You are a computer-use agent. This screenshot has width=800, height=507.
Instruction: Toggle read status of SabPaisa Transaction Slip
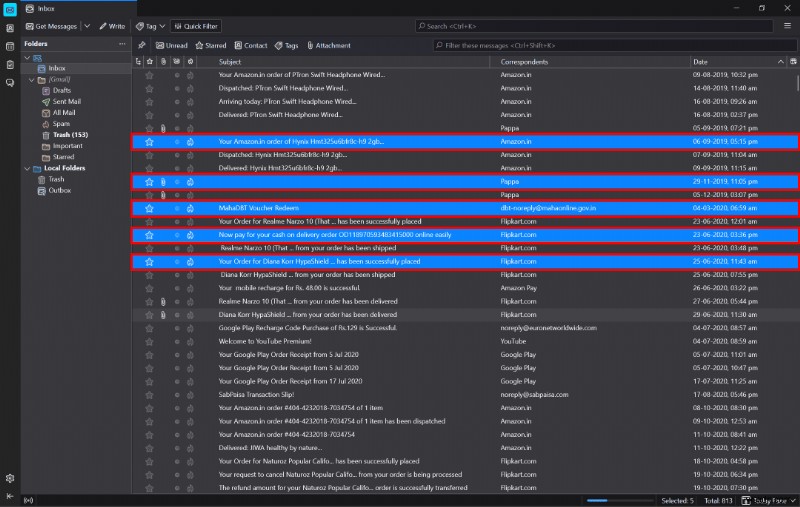pos(177,395)
